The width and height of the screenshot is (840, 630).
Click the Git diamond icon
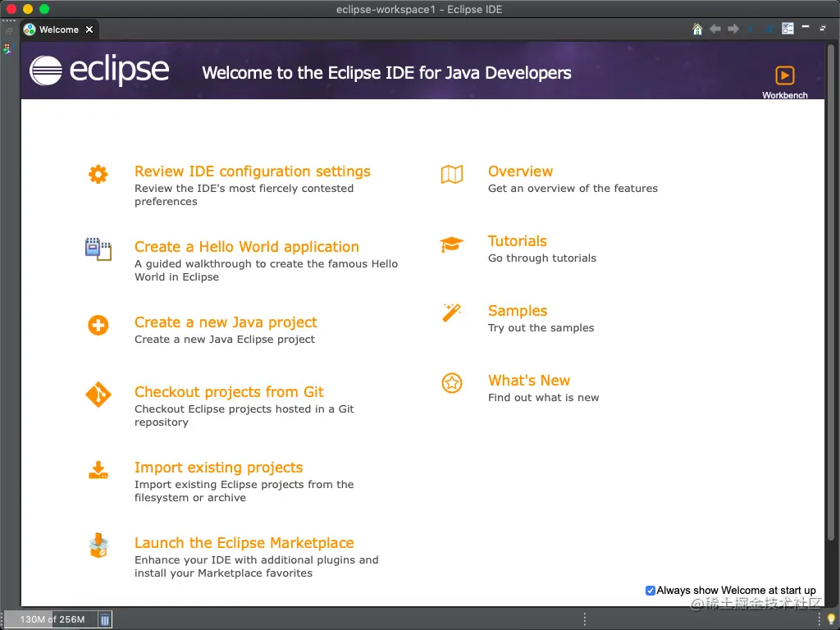point(98,395)
